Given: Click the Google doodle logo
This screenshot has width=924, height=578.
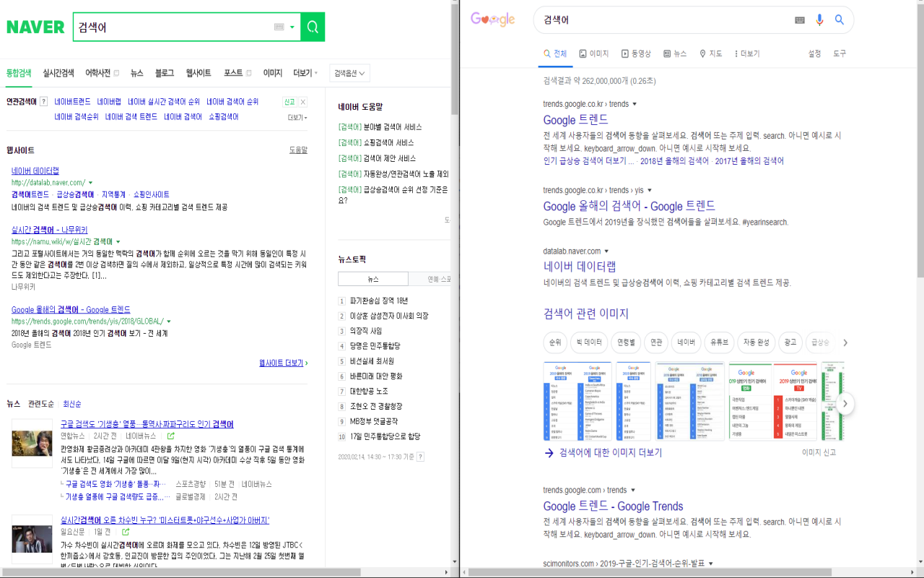Looking at the screenshot, I should [x=494, y=20].
